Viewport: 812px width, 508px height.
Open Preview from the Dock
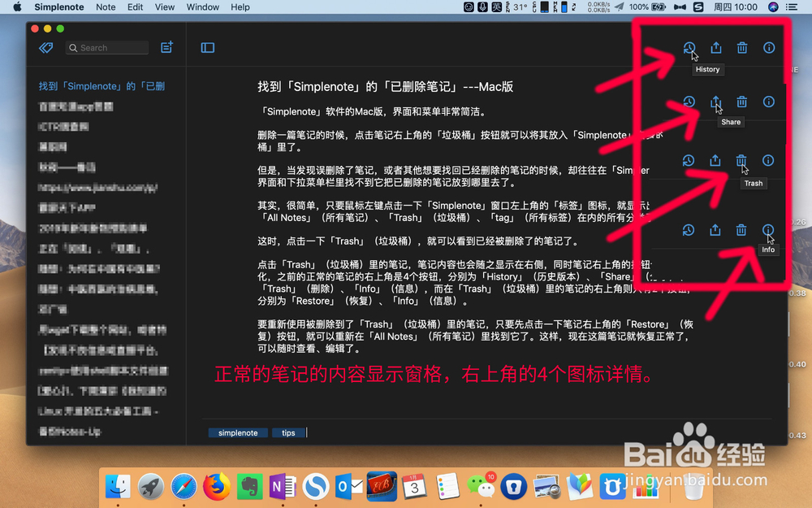click(546, 487)
